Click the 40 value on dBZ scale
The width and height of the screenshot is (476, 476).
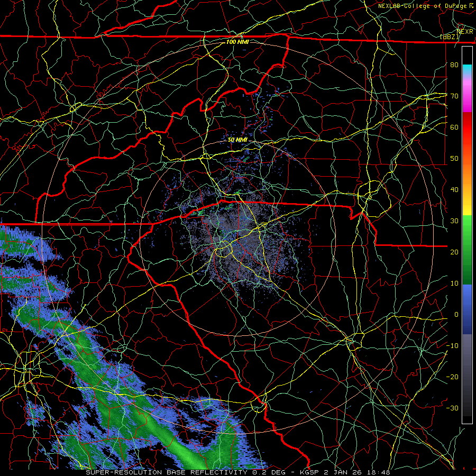click(x=454, y=190)
